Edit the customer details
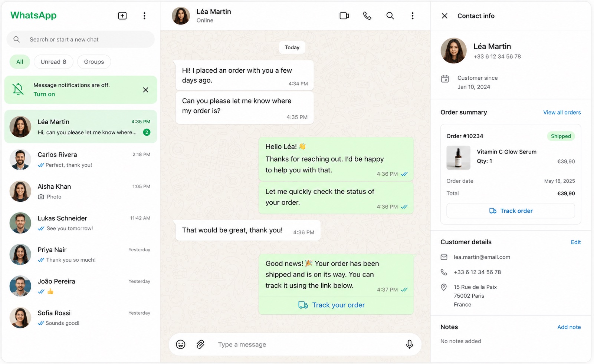This screenshot has width=594, height=364. pyautogui.click(x=576, y=242)
